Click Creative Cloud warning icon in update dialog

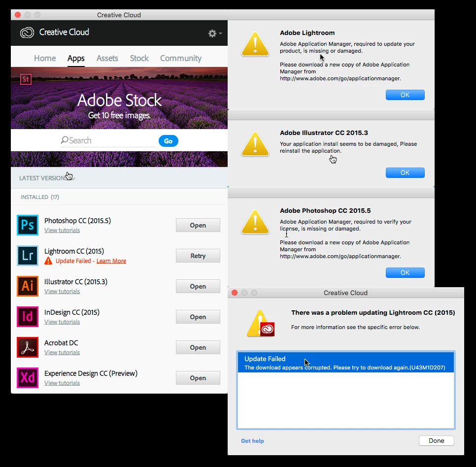tap(261, 324)
